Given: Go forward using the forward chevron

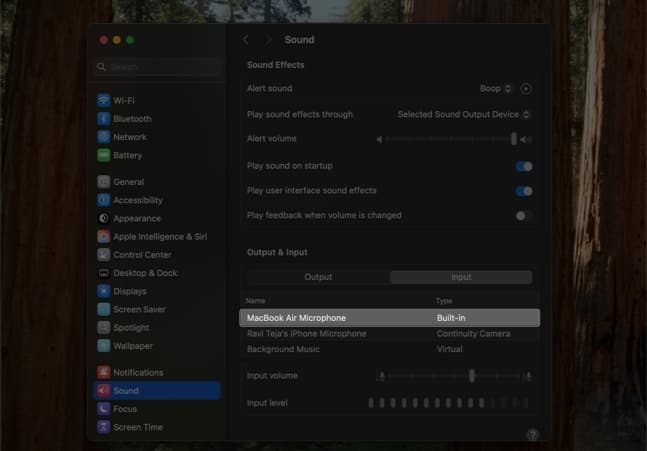Looking at the screenshot, I should [x=268, y=40].
